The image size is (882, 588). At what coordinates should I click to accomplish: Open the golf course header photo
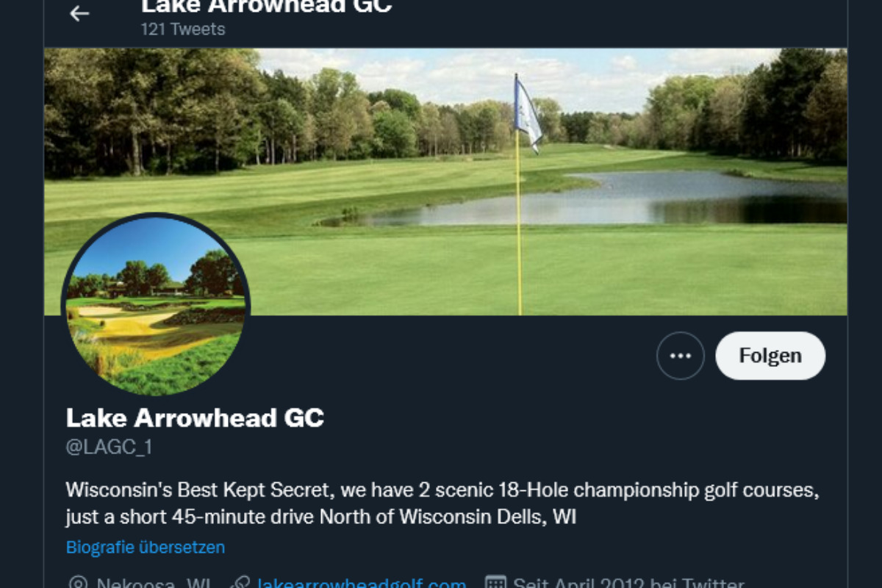point(445,182)
